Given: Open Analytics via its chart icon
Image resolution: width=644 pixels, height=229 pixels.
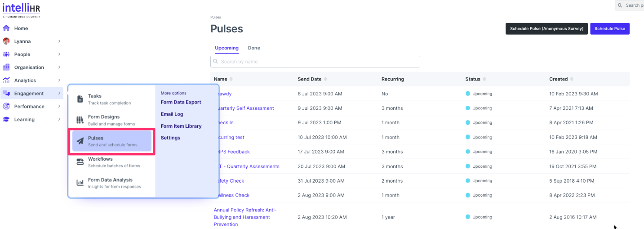Looking at the screenshot, I should (6, 81).
